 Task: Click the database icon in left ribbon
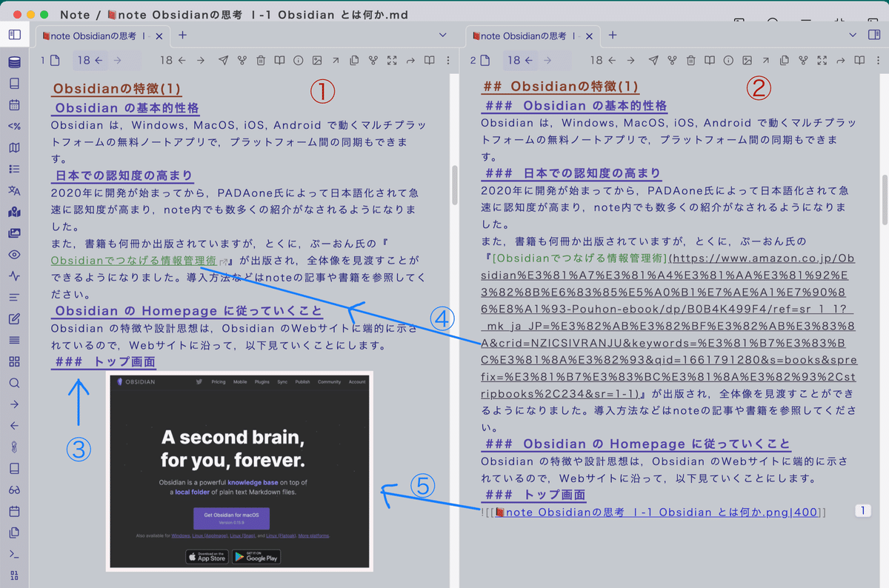pyautogui.click(x=14, y=62)
